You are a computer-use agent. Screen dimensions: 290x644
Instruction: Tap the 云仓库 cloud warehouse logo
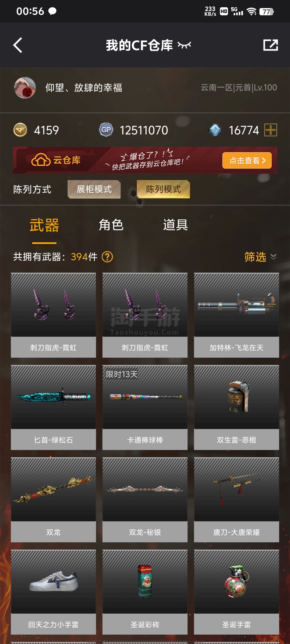[x=56, y=160]
